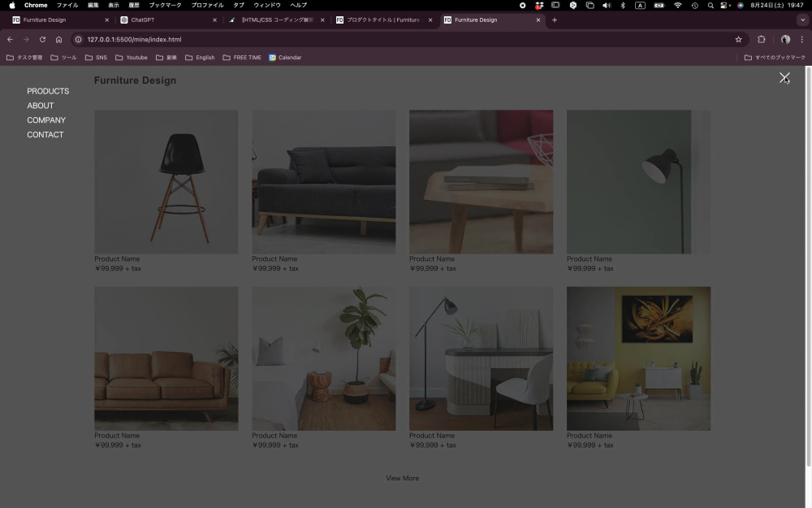The height and width of the screenshot is (508, 812).
Task: Click the View More link
Action: (x=403, y=479)
